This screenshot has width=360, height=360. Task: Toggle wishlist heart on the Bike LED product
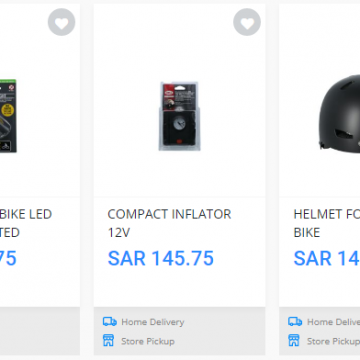pyautogui.click(x=61, y=22)
